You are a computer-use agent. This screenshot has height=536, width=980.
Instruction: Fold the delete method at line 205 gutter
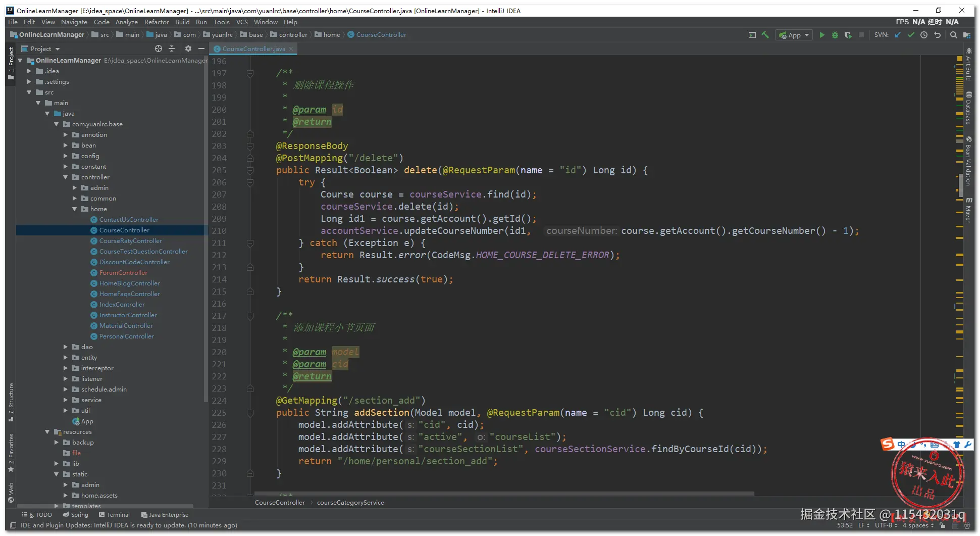click(x=250, y=170)
